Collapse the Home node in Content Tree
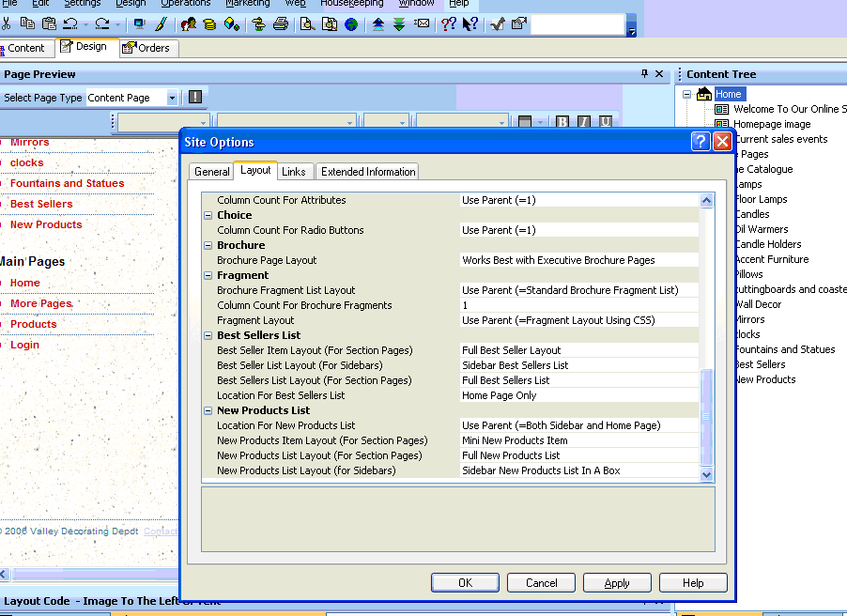Viewport: 847px width, 616px height. coord(687,94)
